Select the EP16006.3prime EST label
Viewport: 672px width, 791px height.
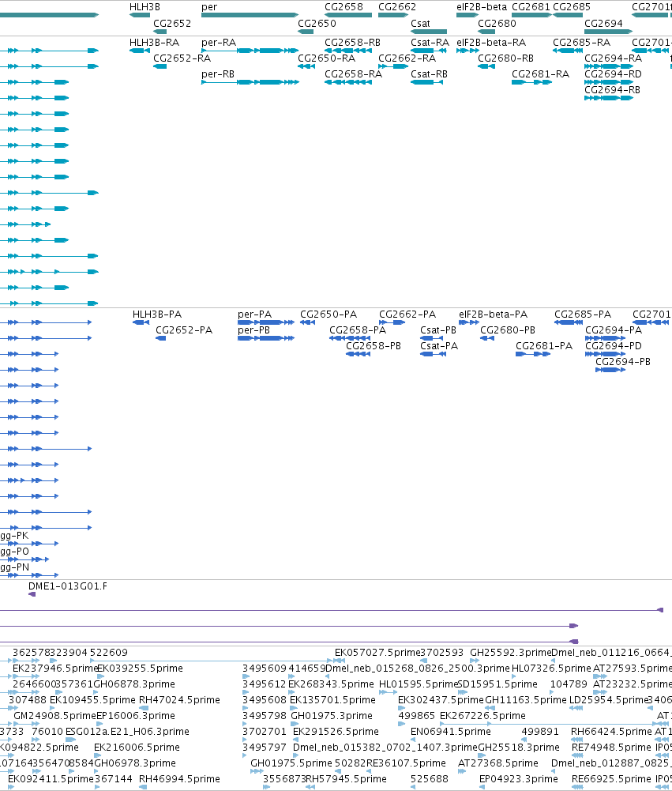click(136, 715)
